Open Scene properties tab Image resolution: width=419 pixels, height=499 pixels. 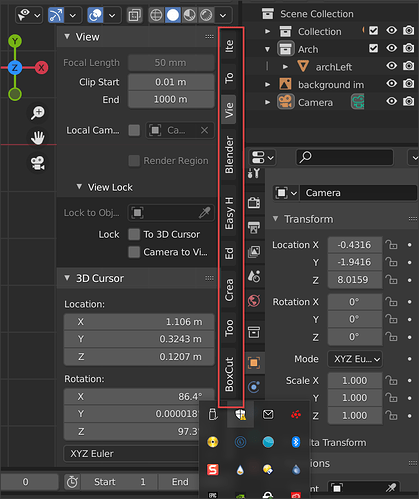pos(254,276)
